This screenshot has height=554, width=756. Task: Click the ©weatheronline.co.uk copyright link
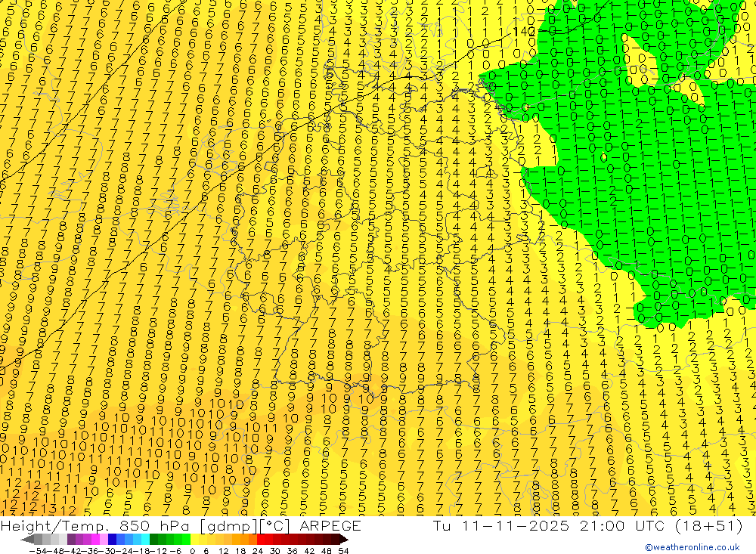pos(692,547)
